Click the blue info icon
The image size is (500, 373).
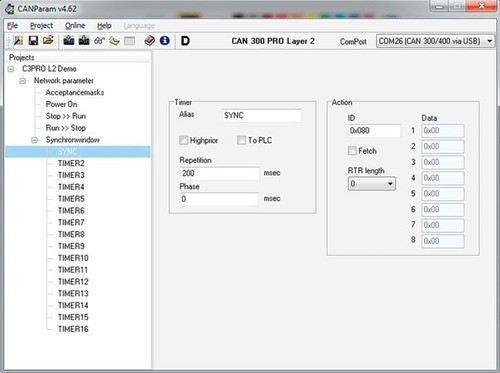(x=165, y=41)
